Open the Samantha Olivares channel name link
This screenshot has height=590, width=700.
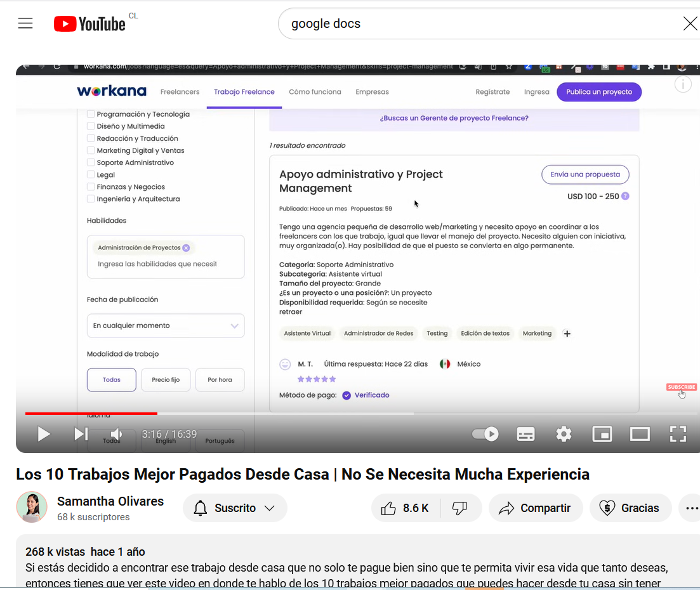point(110,501)
